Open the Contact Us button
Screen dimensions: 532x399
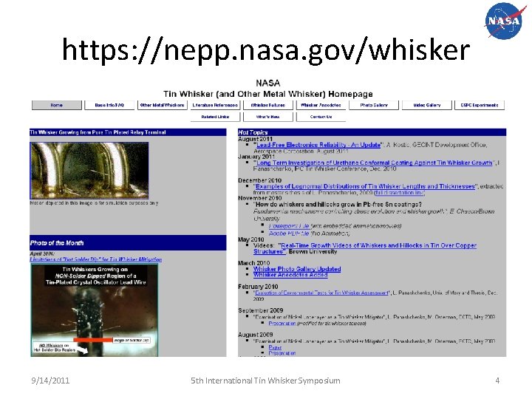click(321, 117)
